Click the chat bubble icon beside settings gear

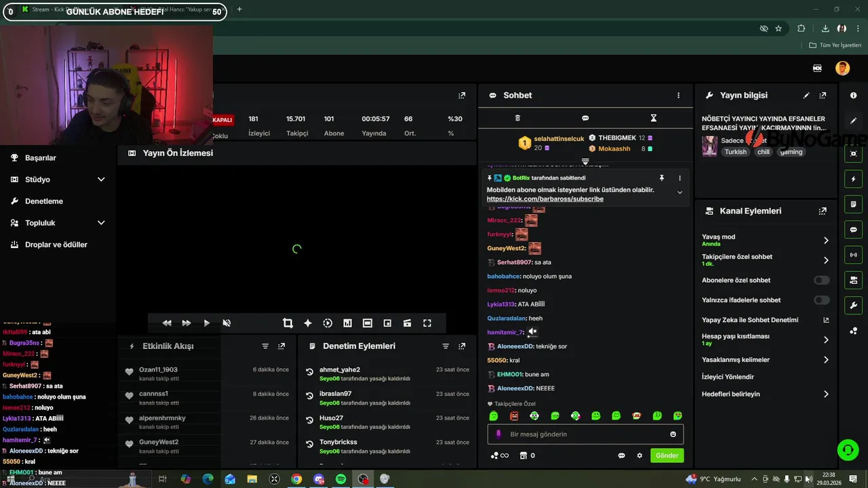tap(621, 455)
